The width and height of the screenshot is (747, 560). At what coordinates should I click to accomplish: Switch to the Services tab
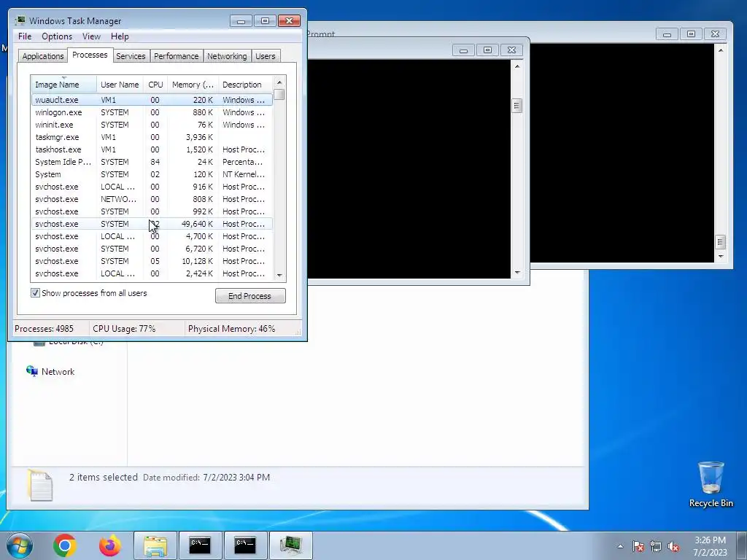click(131, 56)
